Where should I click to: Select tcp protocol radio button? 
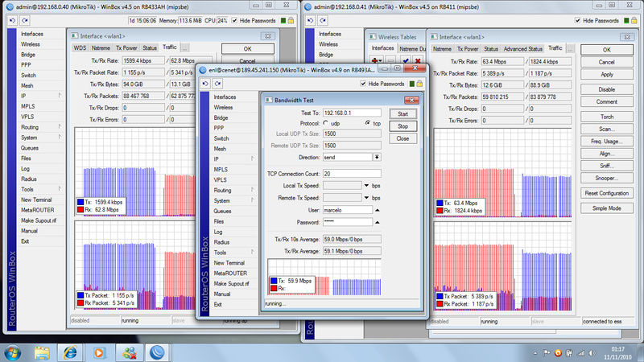click(x=368, y=123)
